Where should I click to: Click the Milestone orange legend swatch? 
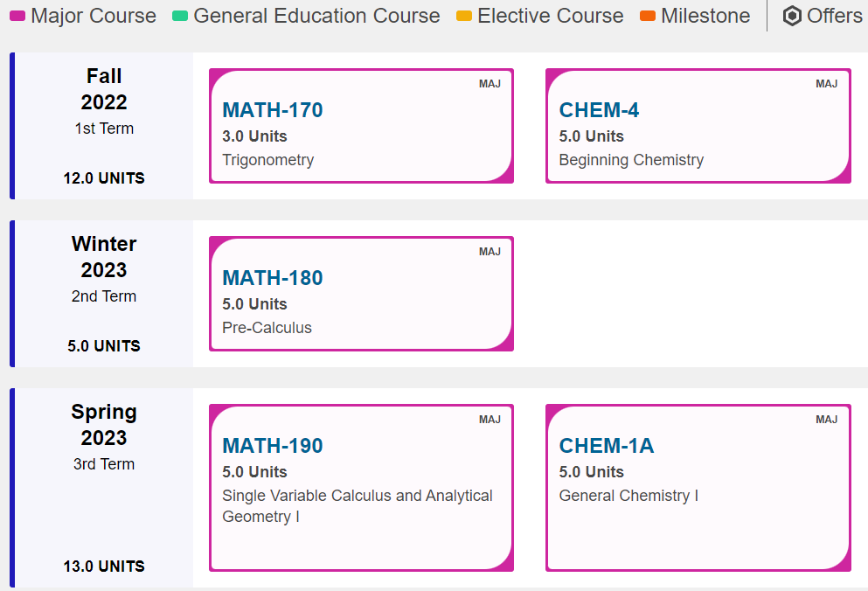648,16
